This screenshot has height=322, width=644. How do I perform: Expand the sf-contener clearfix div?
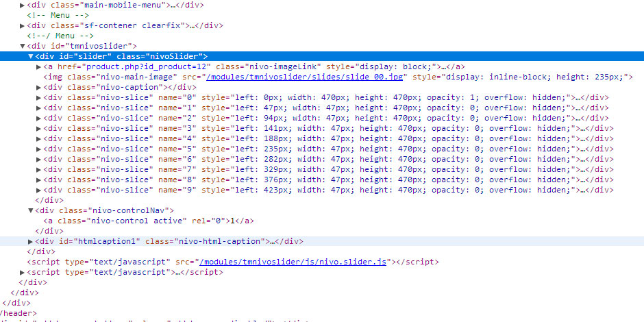(x=22, y=26)
